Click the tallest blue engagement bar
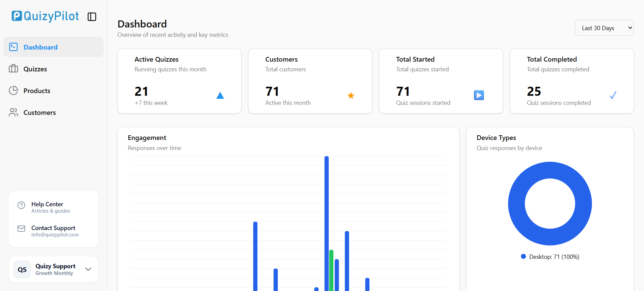 327,223
